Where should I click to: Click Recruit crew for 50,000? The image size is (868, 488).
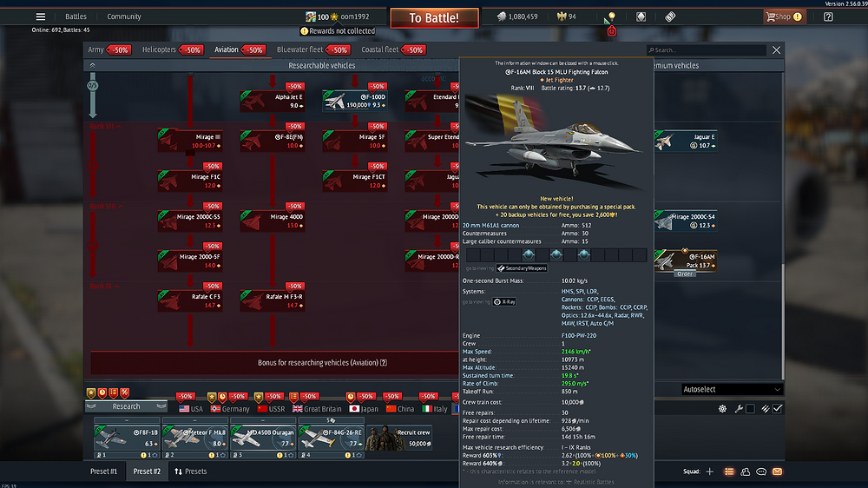click(399, 438)
